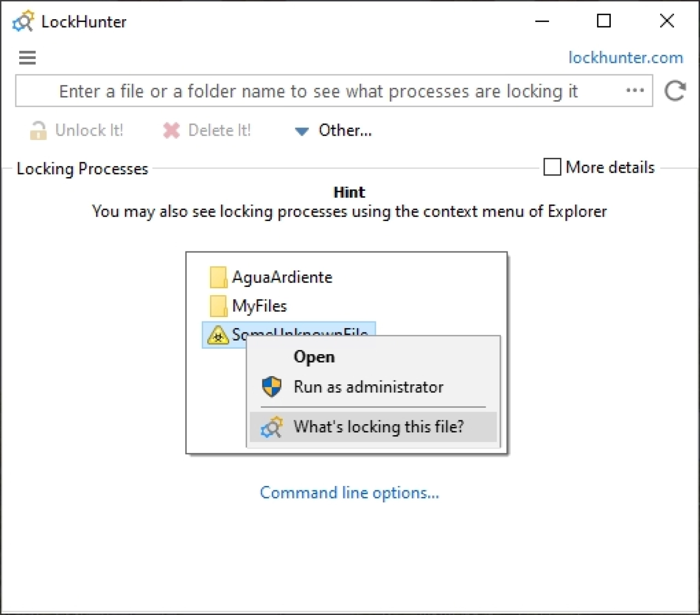
Task: Minimize the LockHunter window
Action: [542, 21]
